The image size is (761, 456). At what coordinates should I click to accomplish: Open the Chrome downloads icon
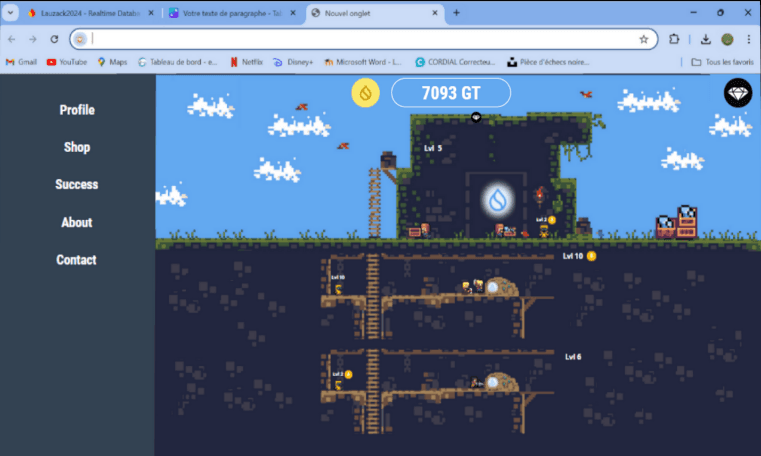click(x=705, y=39)
